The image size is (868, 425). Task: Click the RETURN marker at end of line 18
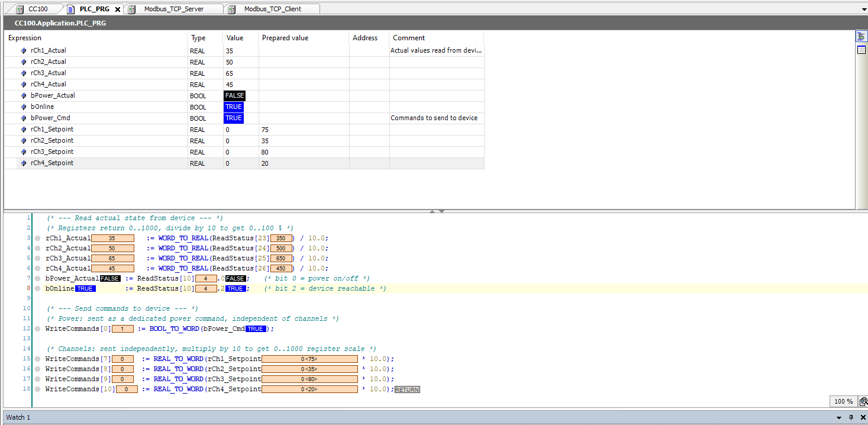407,389
